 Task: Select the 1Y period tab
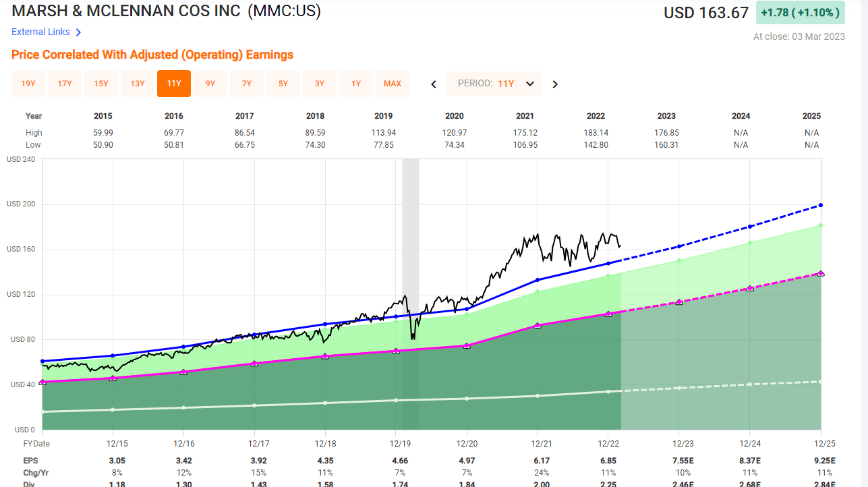356,84
